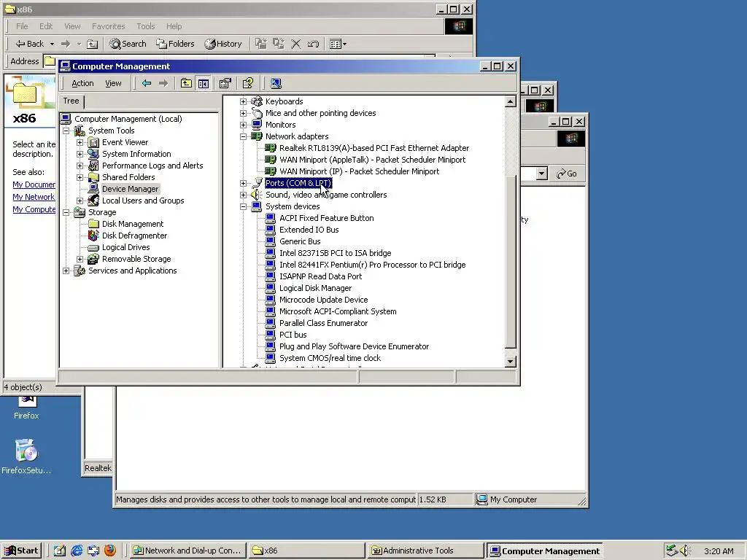This screenshot has width=747, height=560.
Task: Select Microcode Update Device entry
Action: tap(323, 300)
